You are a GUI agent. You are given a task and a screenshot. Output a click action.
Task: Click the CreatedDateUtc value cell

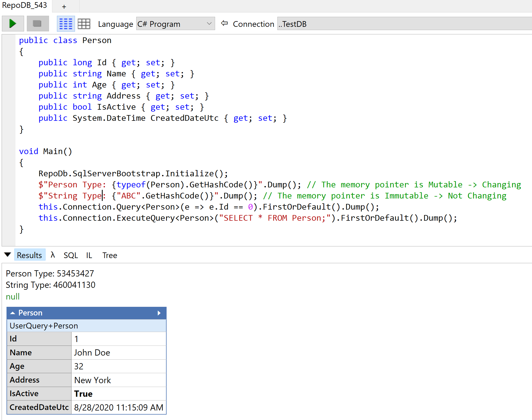coord(119,407)
